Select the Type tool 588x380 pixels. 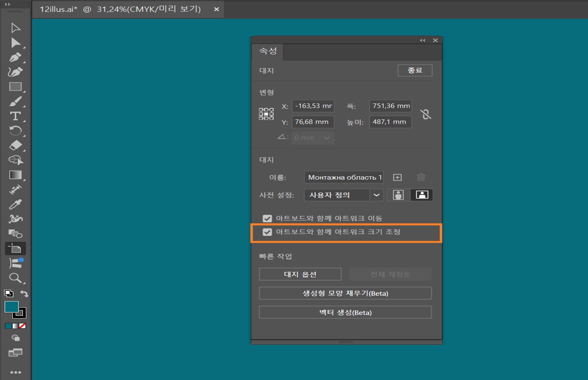15,116
